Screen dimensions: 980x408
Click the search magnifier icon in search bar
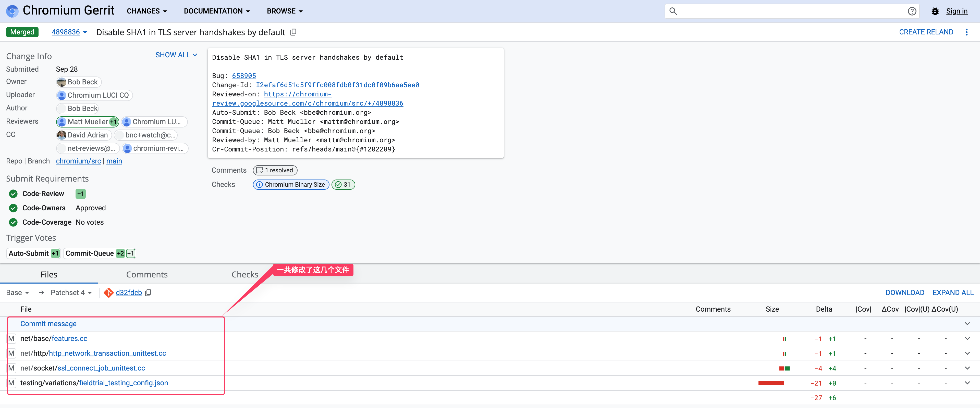click(x=673, y=11)
